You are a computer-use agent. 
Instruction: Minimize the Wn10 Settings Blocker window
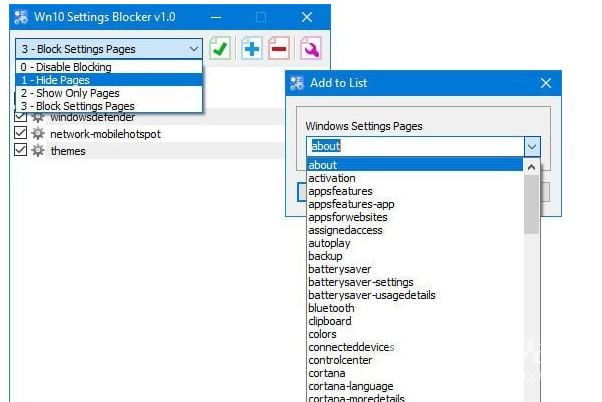click(x=216, y=17)
